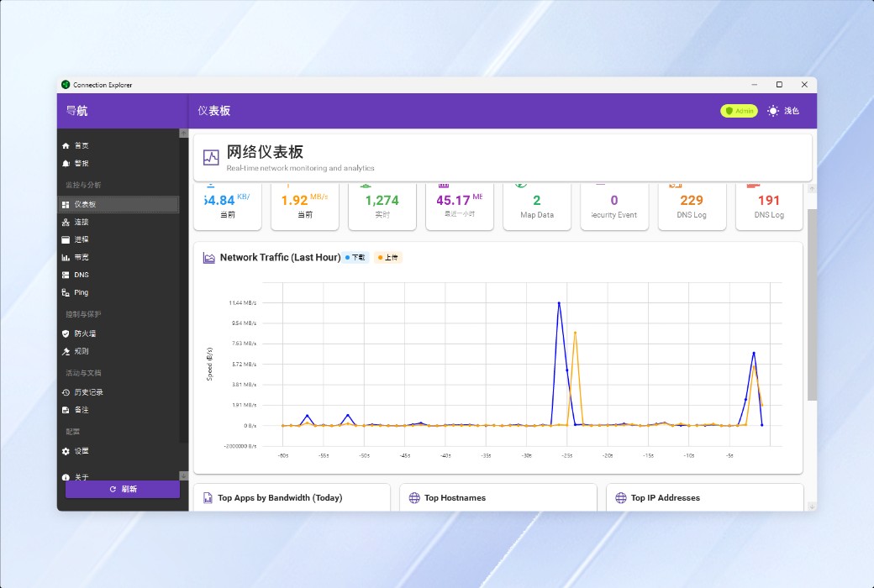Click the sidebar scroll-down arrow
The width and height of the screenshot is (874, 588).
coord(183,476)
